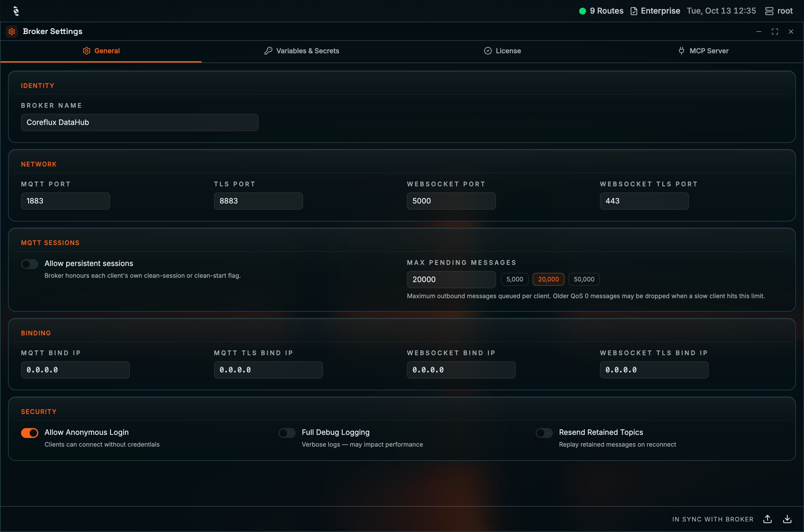Minimize the Broker Settings window
This screenshot has width=804, height=532.
[x=759, y=32]
